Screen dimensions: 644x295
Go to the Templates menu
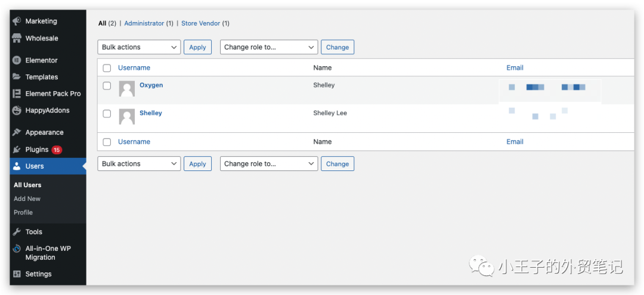(x=42, y=77)
